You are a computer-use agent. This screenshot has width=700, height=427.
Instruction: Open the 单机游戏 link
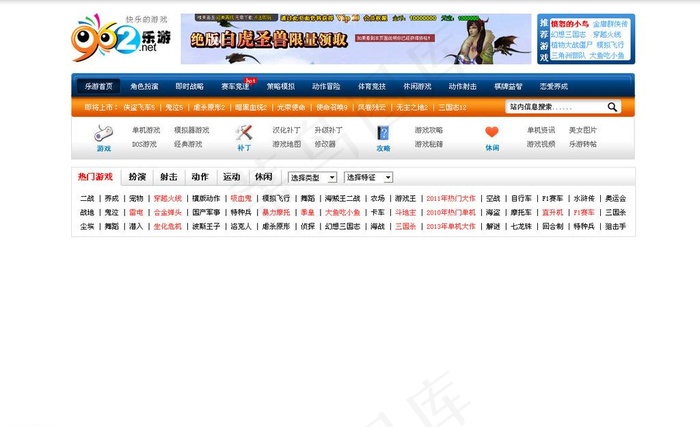point(146,130)
